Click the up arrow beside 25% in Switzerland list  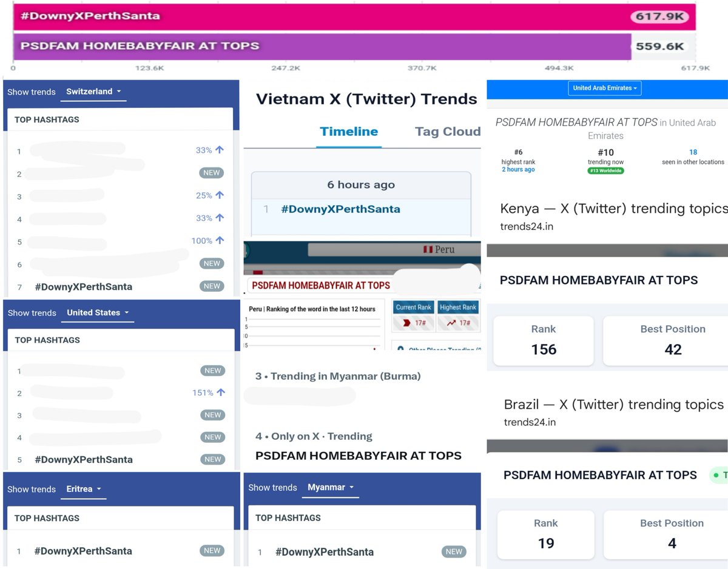point(220,195)
